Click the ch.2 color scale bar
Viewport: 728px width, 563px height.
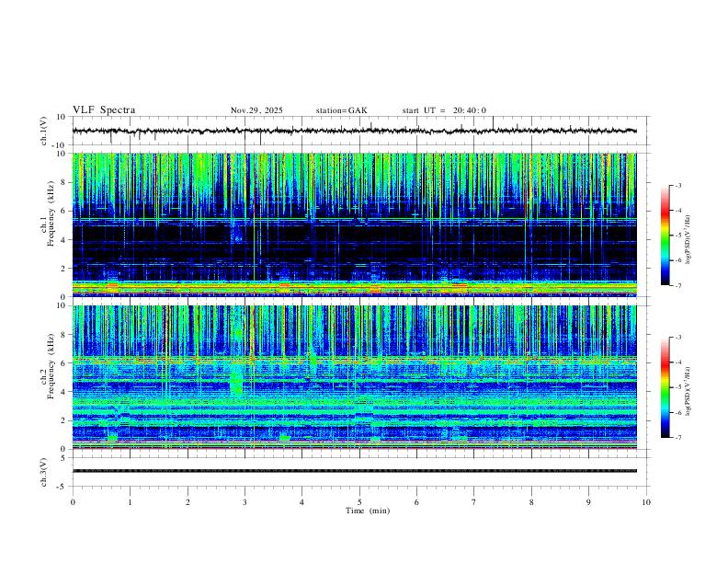[x=665, y=387]
